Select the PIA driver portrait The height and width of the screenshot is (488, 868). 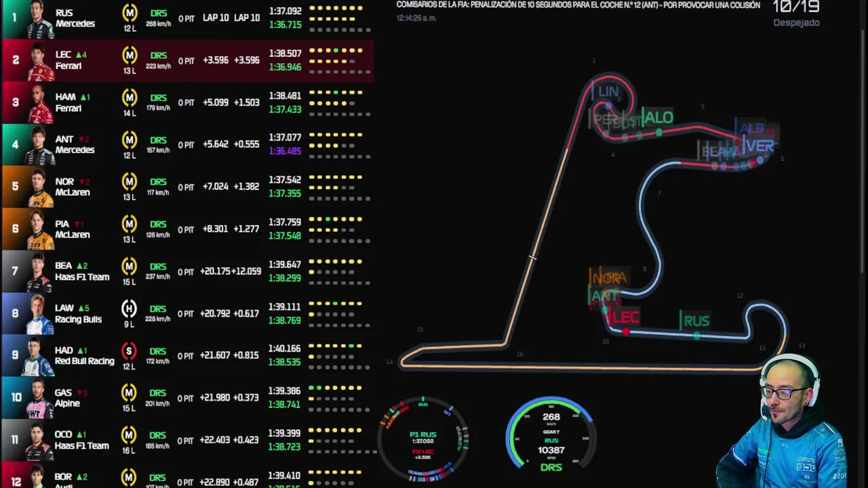[39, 230]
